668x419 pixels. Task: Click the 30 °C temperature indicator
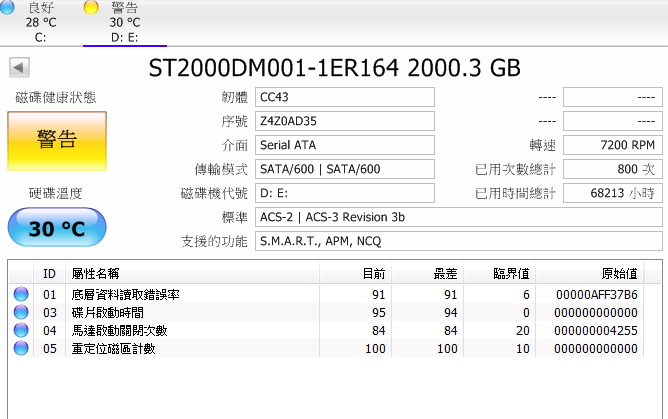(57, 227)
